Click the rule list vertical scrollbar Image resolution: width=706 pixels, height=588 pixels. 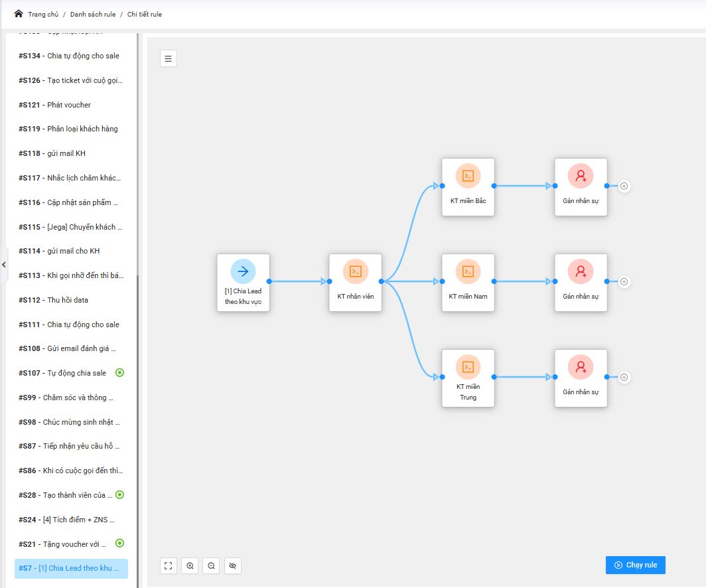point(138,398)
